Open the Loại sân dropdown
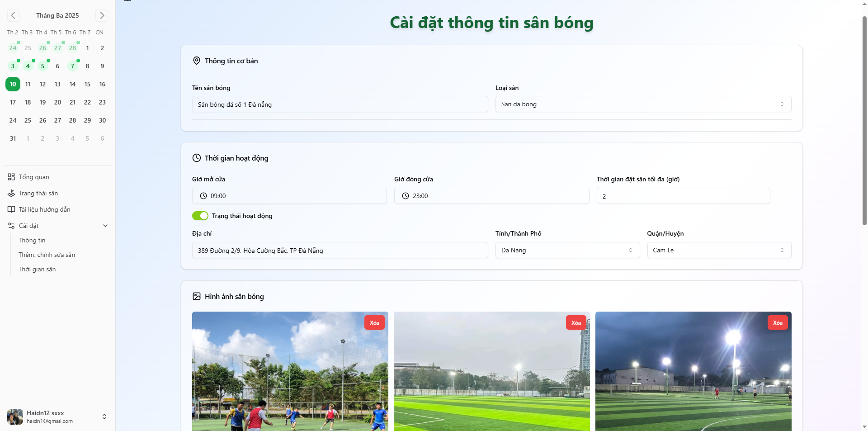Screen dimensions: 868x431 tap(643, 104)
